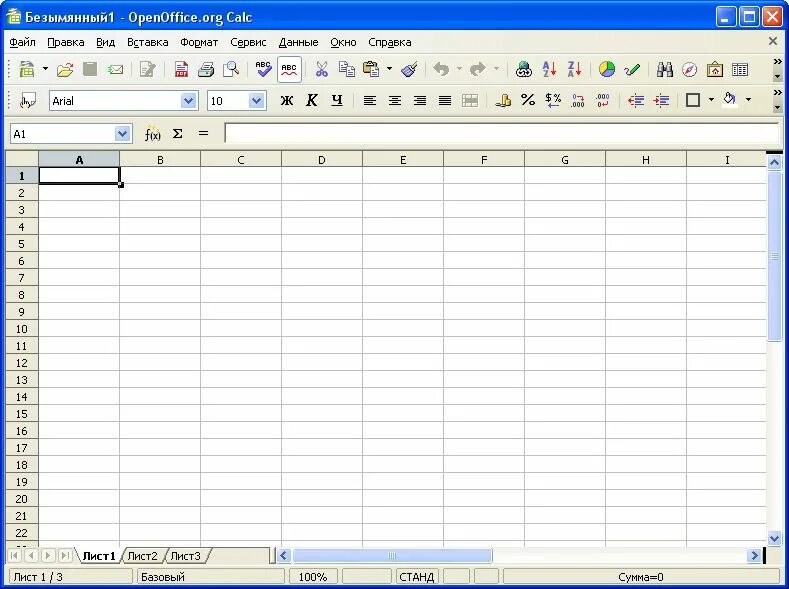The image size is (789, 589).
Task: Apply Currency number format icon
Action: click(x=503, y=101)
